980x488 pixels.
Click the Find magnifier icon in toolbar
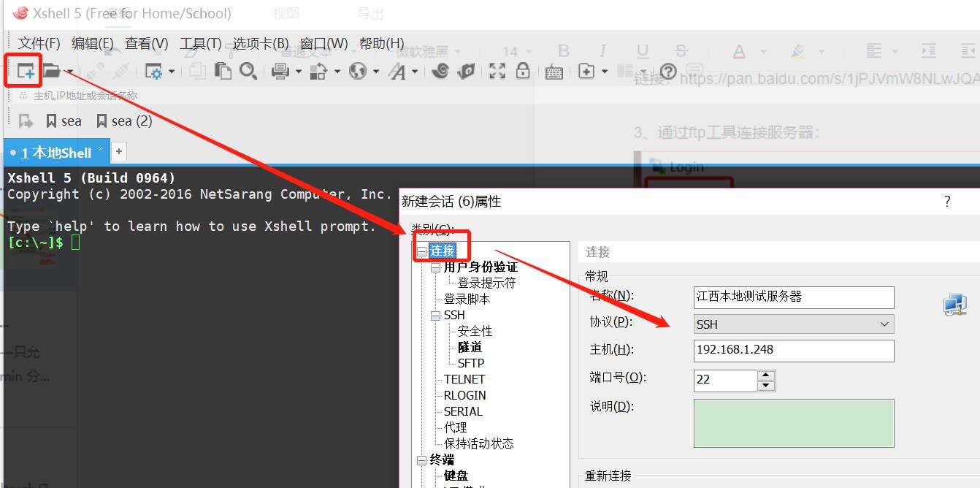tap(248, 71)
